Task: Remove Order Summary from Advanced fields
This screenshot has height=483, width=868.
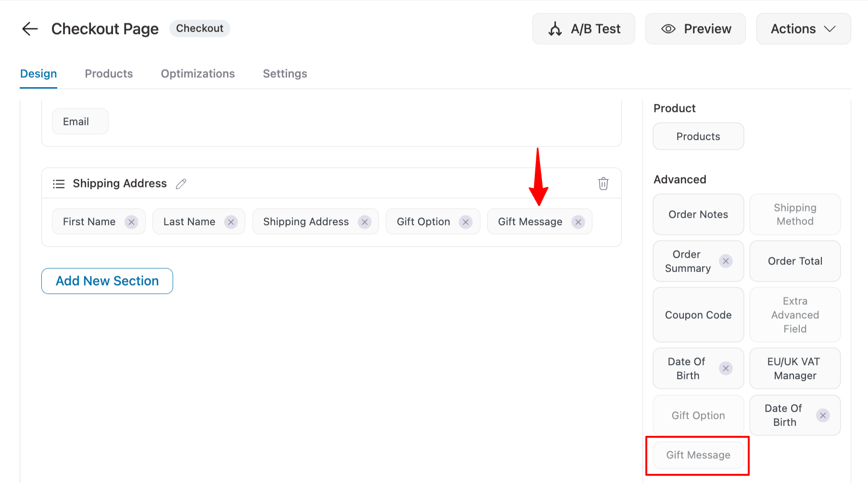Action: click(726, 261)
